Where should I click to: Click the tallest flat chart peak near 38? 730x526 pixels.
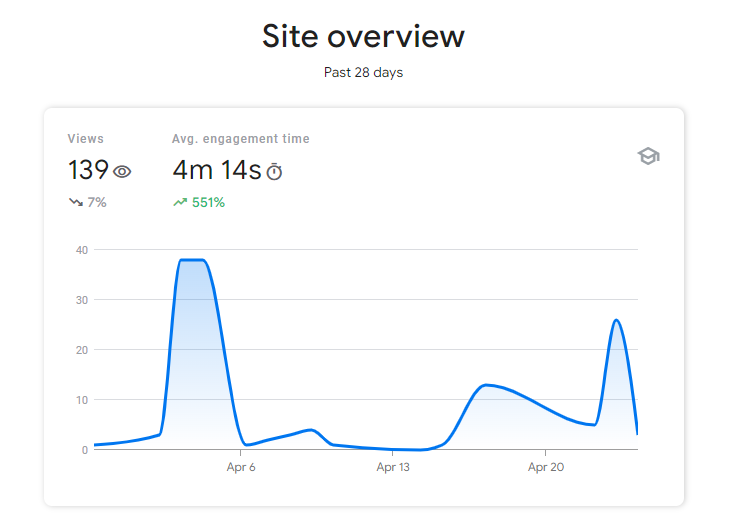point(191,260)
